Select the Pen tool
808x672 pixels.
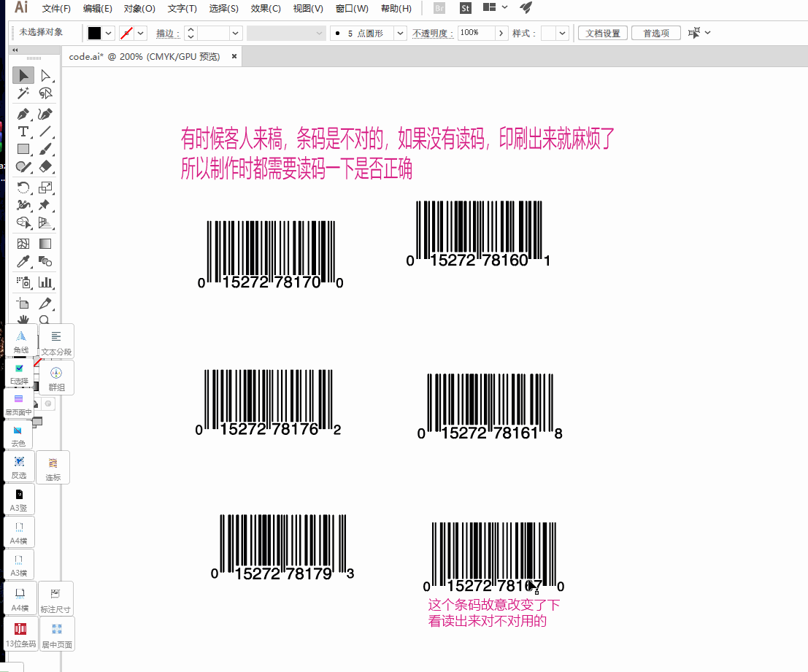pos(23,115)
